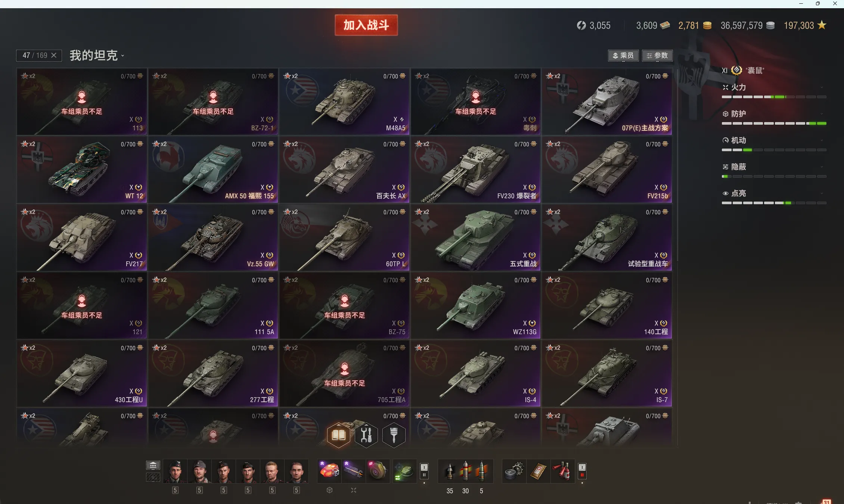Select the repair kit gear consumable slot
The width and height of the screenshot is (844, 504).
click(514, 471)
